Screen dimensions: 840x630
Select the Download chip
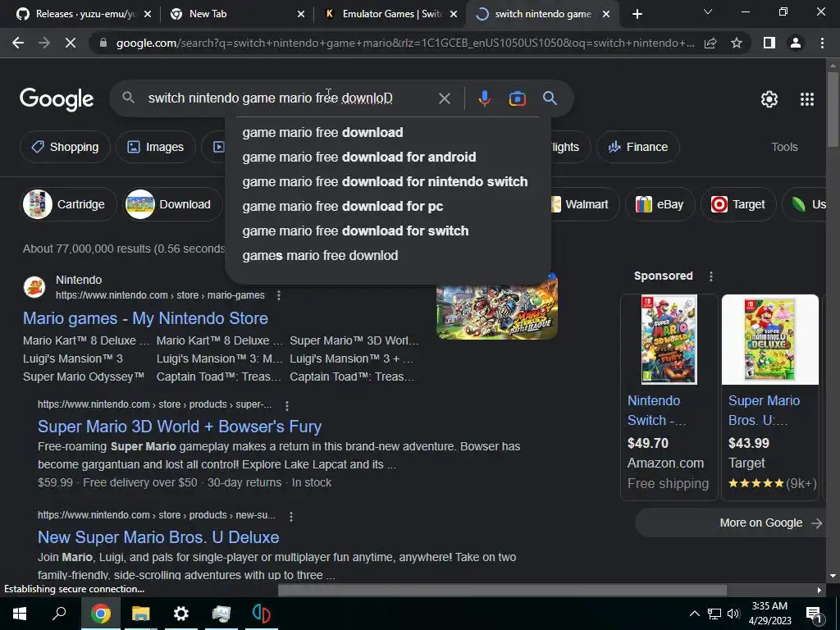[172, 204]
